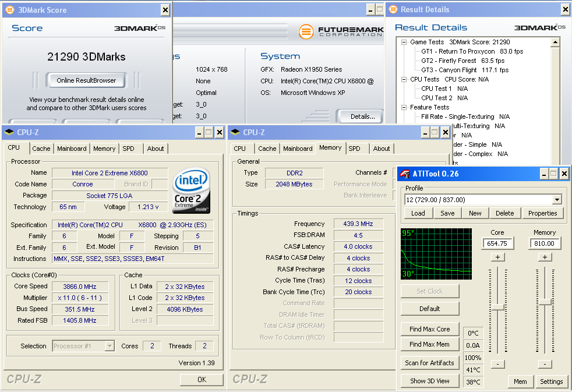Open SPD tab in right CPU-Z
Screen dimensions: 572x392
(x=354, y=149)
